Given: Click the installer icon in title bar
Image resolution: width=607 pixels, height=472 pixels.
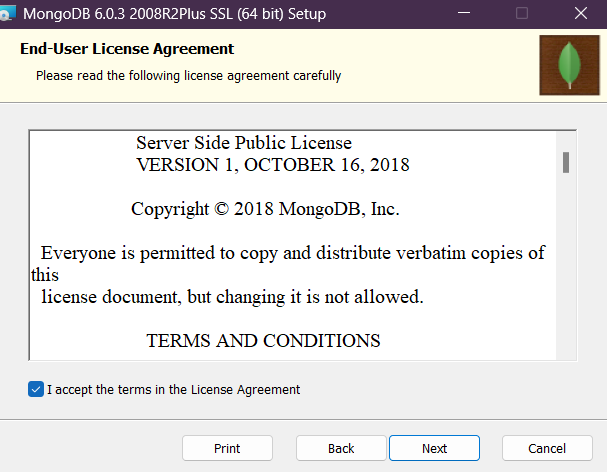Looking at the screenshot, I should [x=7, y=14].
